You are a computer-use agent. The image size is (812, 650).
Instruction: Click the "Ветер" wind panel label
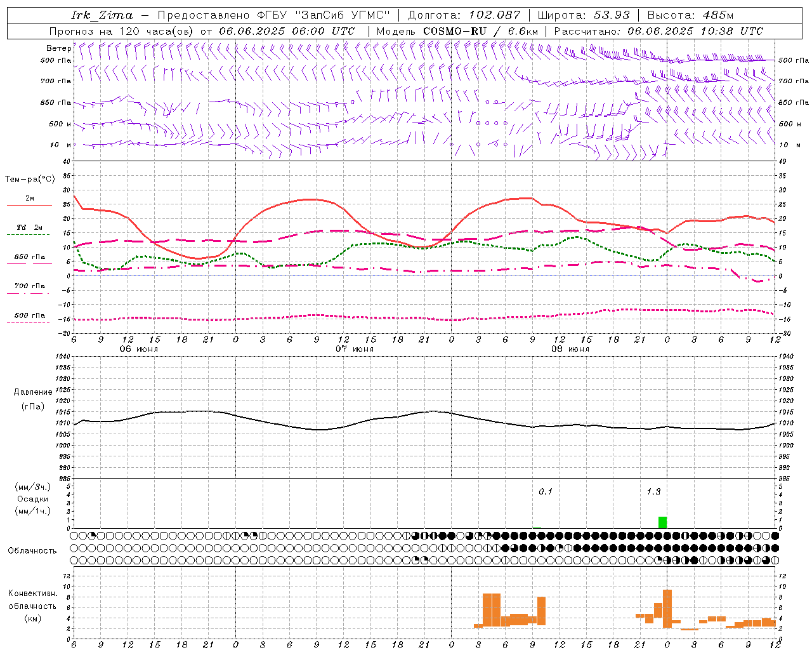point(58,48)
